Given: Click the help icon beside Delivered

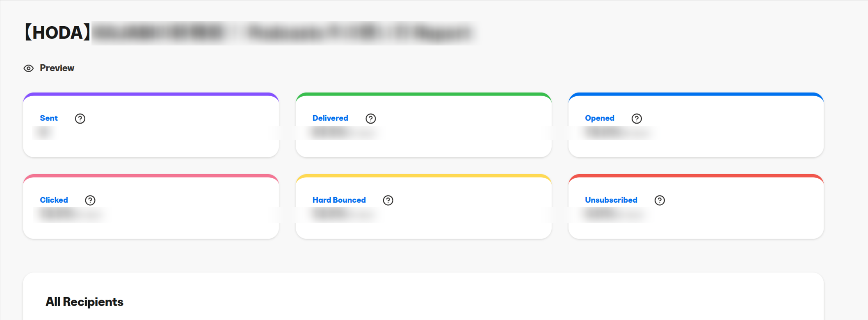Looking at the screenshot, I should coord(370,118).
